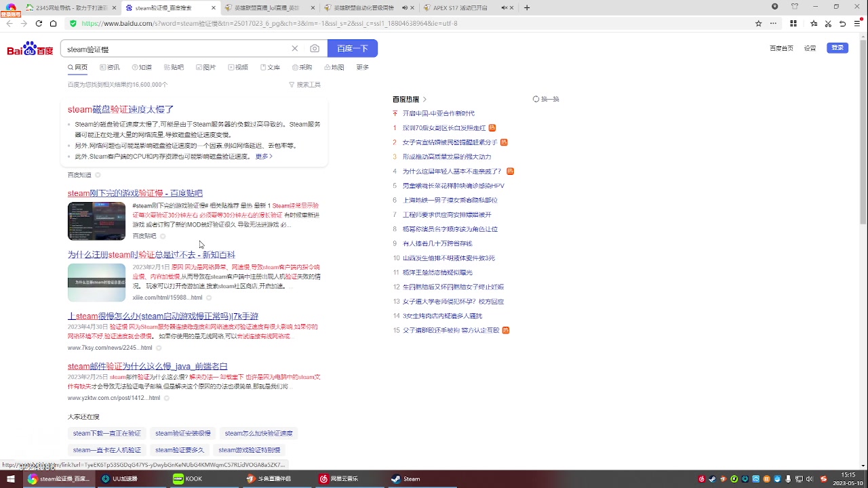The width and height of the screenshot is (868, 488).
Task: Reload the page with the refresh icon
Action: [x=39, y=23]
